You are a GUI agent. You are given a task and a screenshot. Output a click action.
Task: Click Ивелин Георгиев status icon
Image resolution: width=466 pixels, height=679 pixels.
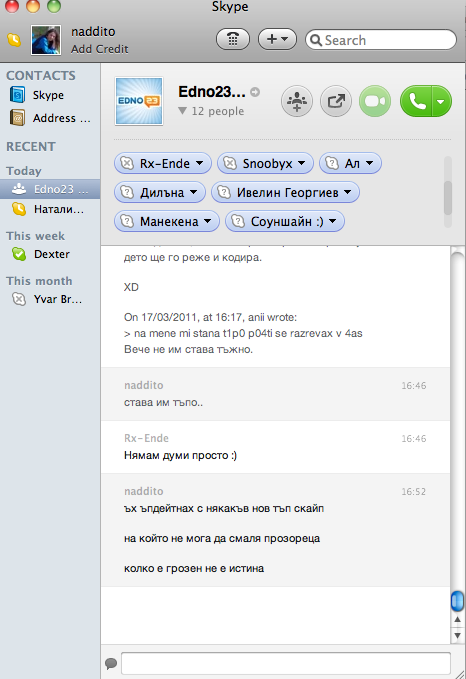[224, 192]
